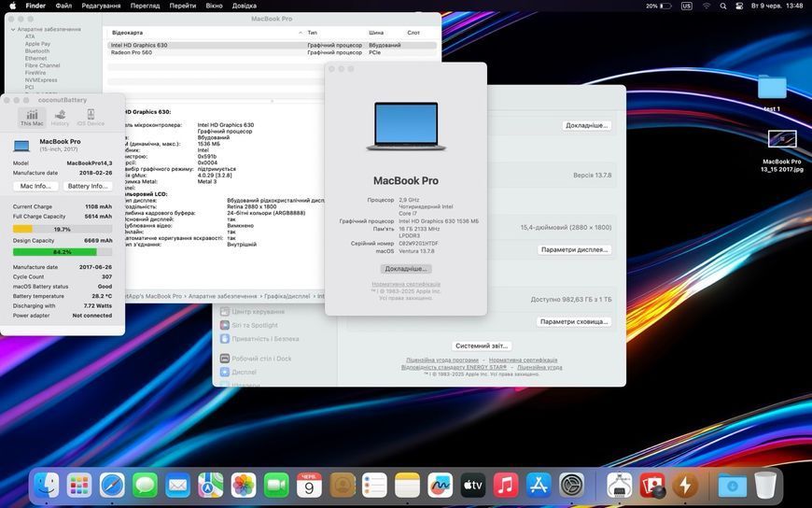The image size is (812, 508).
Task: Open Apple menu
Action: tap(13, 6)
